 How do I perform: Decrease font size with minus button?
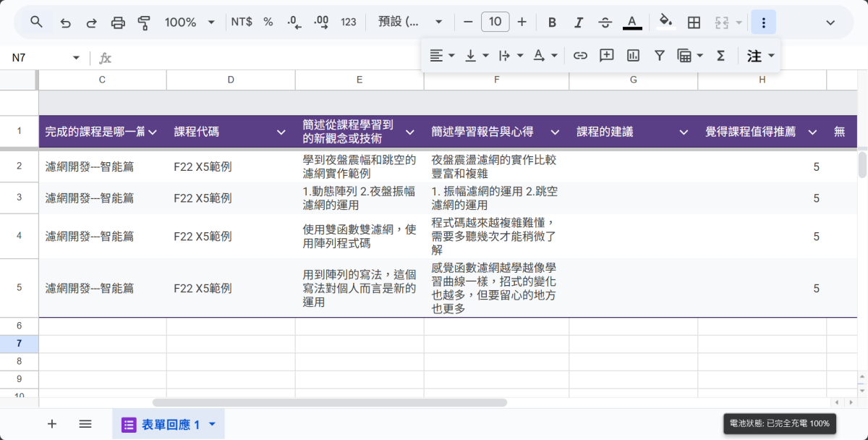click(x=468, y=22)
